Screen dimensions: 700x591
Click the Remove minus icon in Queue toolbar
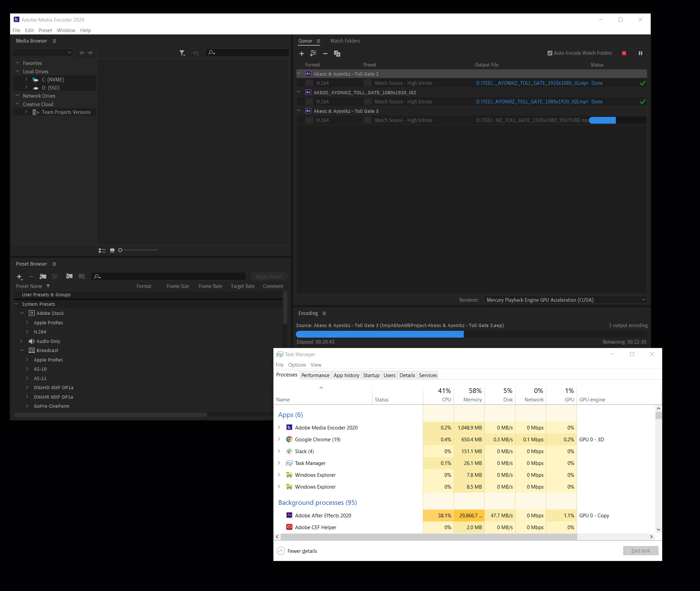(x=325, y=53)
